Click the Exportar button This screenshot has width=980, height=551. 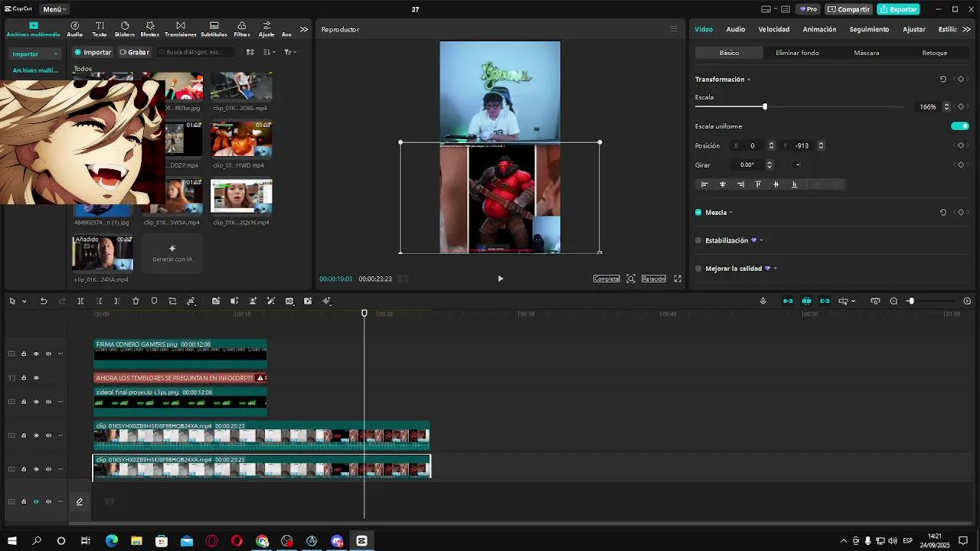click(x=898, y=9)
